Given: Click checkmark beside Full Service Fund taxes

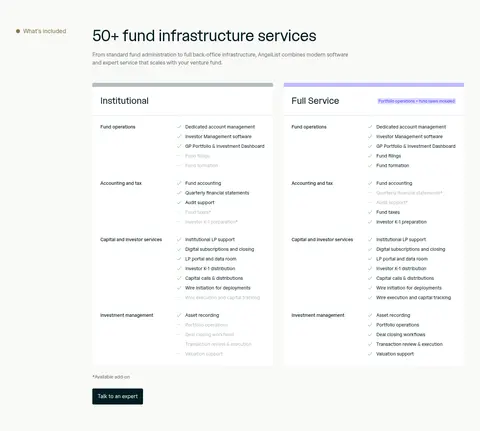Looking at the screenshot, I should pyautogui.click(x=370, y=212).
